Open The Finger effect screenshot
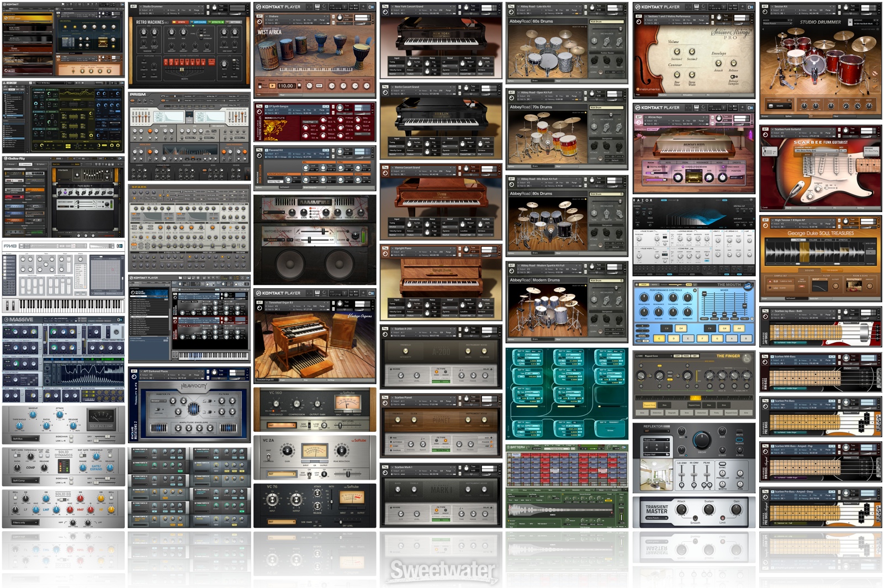This screenshot has width=884, height=588. (694, 385)
